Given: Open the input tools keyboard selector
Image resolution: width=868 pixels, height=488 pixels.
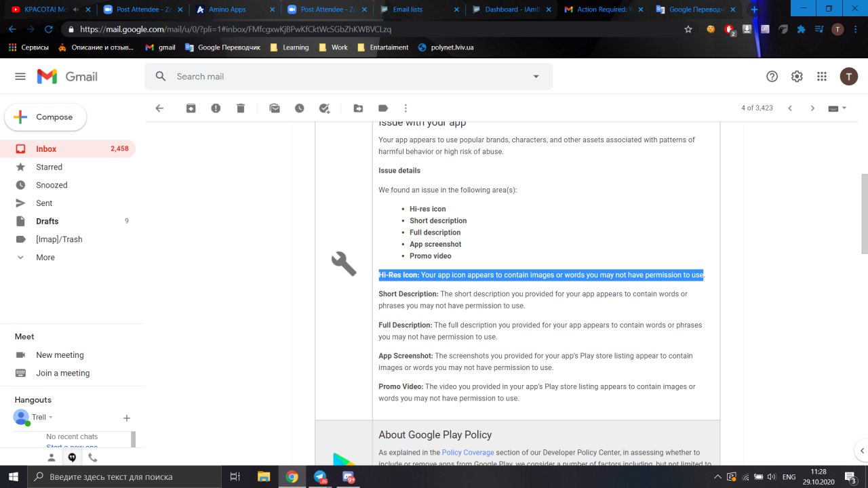Looking at the screenshot, I should (x=837, y=108).
